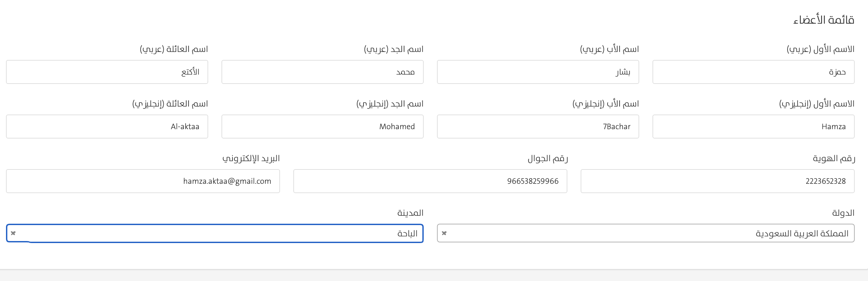Focus the English family name field with Al-aktaa
This screenshot has width=868, height=281.
coord(107,127)
